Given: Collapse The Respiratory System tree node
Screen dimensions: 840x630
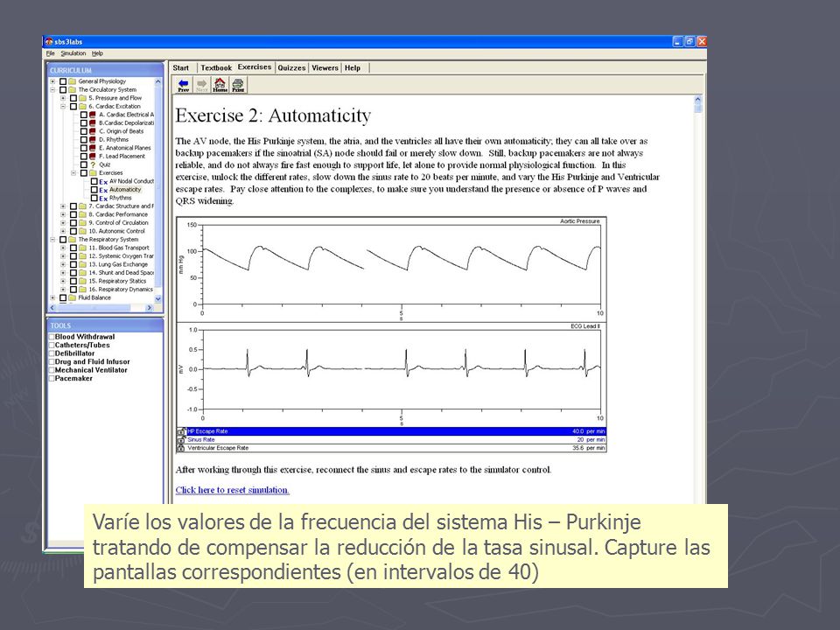Looking at the screenshot, I should 53,240.
